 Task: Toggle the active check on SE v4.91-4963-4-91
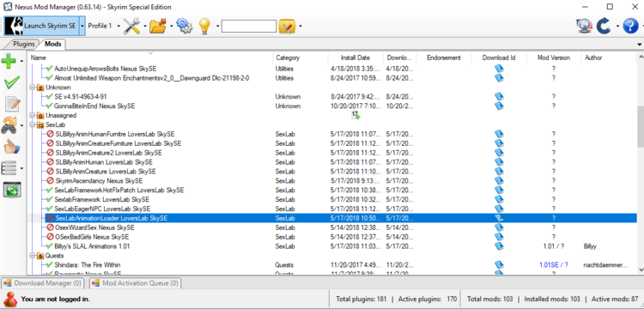pos(50,96)
